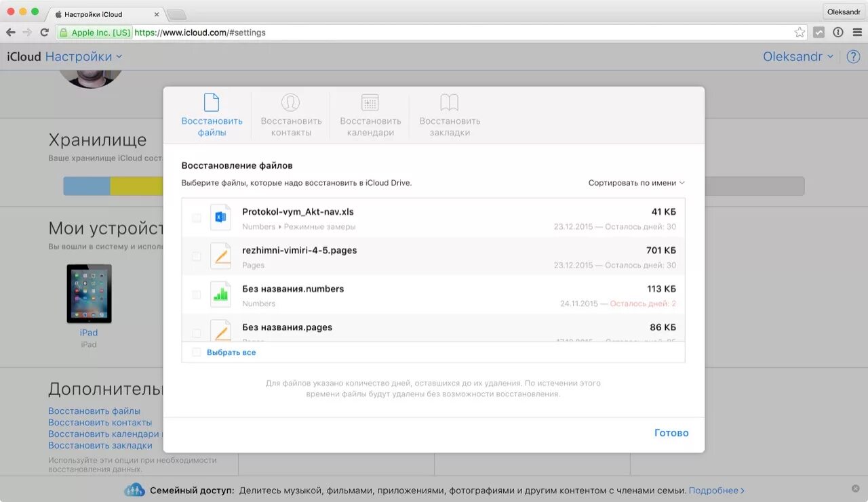Bookmark this page with the star icon

point(800,32)
